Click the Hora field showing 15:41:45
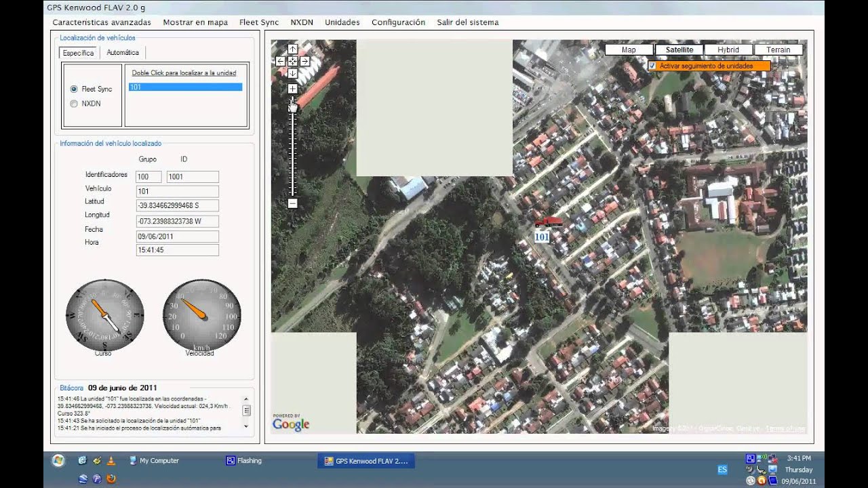868x488 pixels. pyautogui.click(x=177, y=250)
